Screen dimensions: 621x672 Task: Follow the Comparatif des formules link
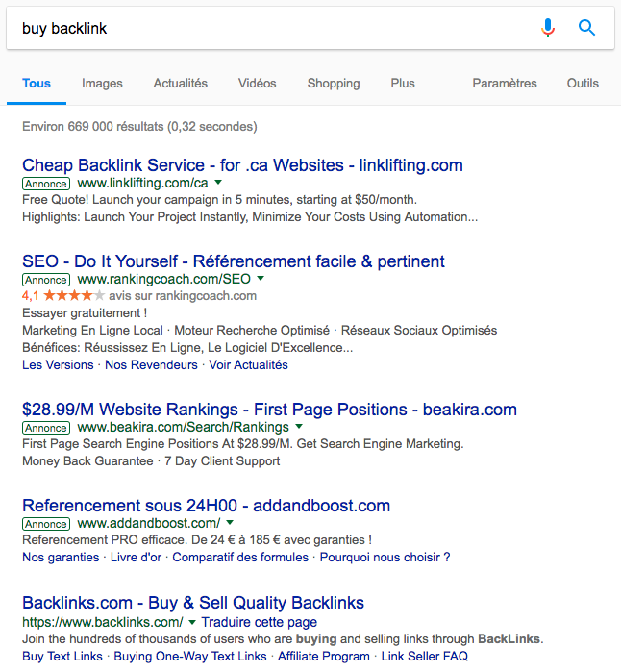[x=240, y=558]
